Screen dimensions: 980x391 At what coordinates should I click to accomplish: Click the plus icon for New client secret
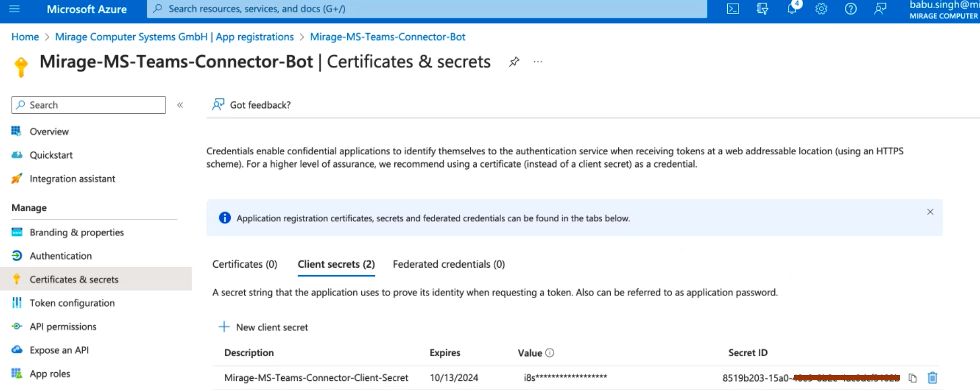pos(224,327)
